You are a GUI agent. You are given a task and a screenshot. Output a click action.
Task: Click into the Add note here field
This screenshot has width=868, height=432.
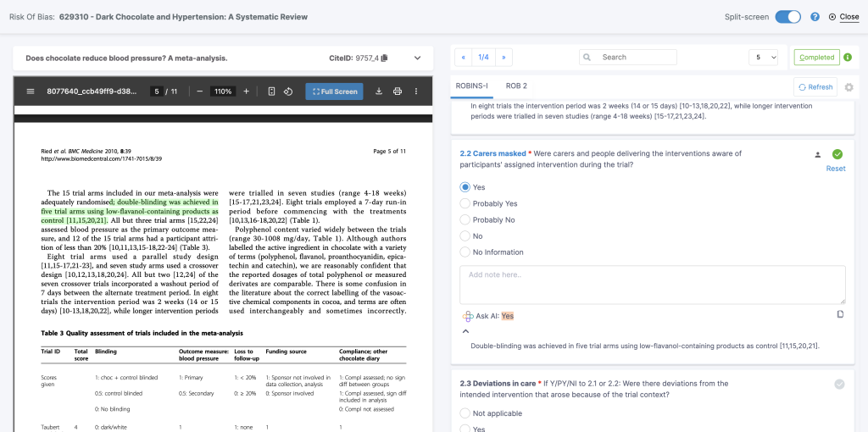click(x=653, y=285)
